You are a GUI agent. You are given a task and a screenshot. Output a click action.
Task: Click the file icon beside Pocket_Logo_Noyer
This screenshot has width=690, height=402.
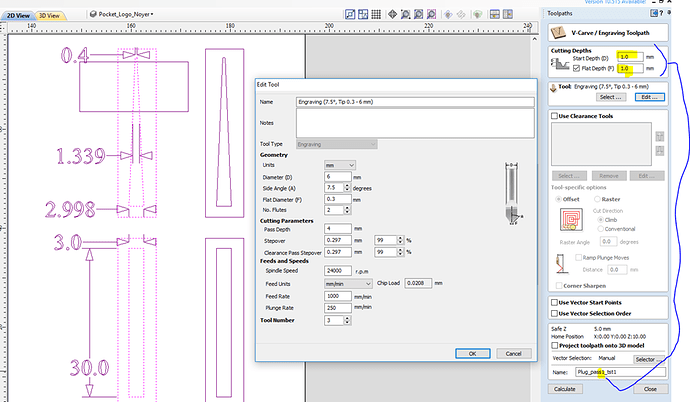point(93,14)
